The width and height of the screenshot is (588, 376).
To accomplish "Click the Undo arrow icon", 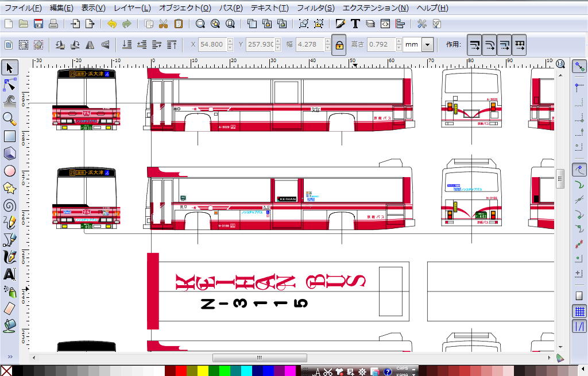I will [x=112, y=24].
